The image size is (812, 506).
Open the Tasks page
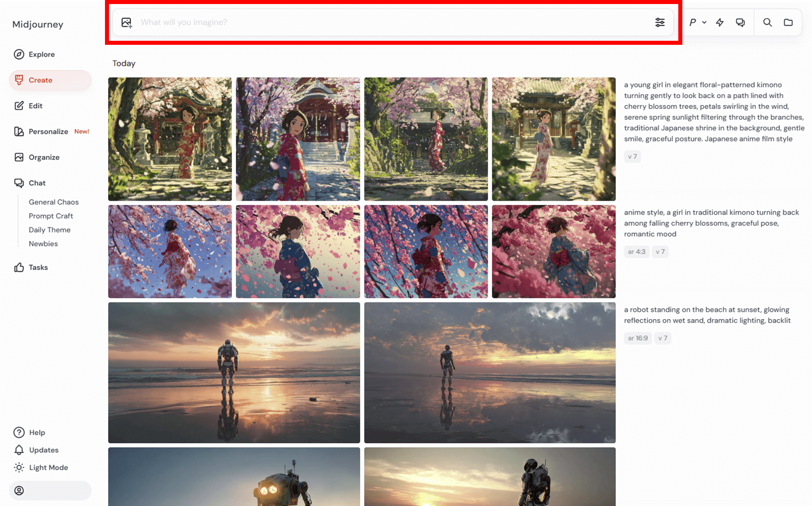coord(38,268)
